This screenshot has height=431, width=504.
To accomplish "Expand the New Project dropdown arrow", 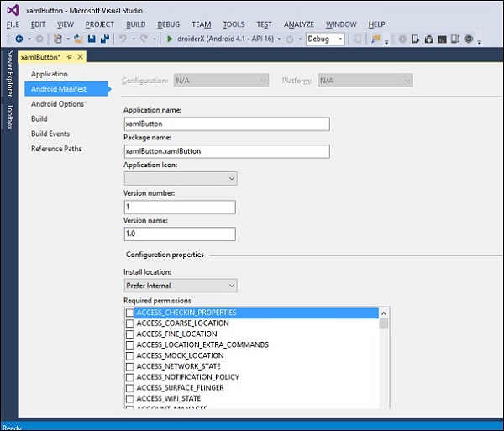I will (68, 39).
